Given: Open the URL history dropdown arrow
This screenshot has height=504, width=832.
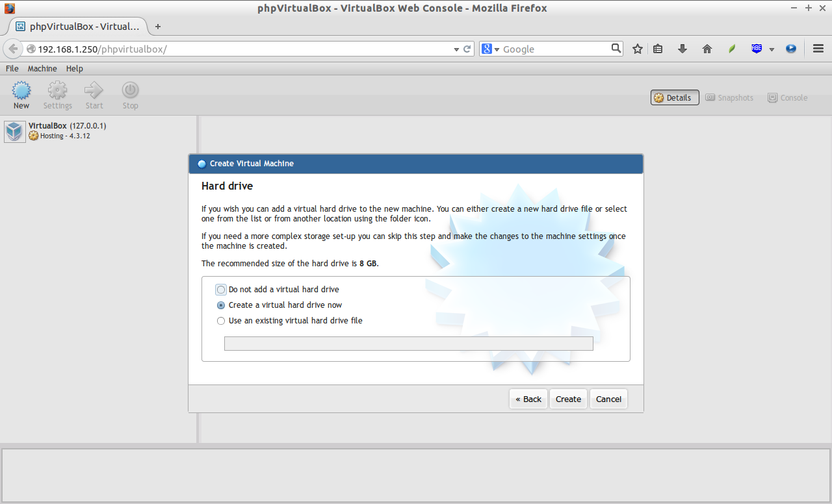Looking at the screenshot, I should (x=456, y=49).
